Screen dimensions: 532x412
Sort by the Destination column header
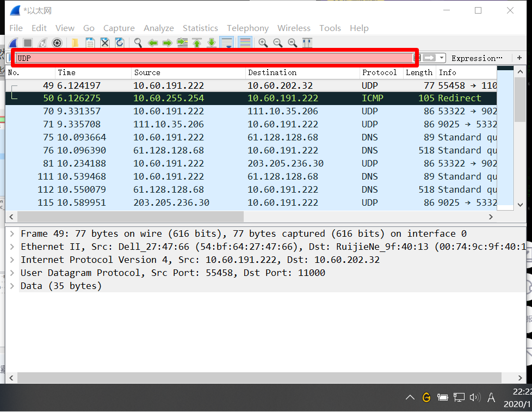pos(302,72)
